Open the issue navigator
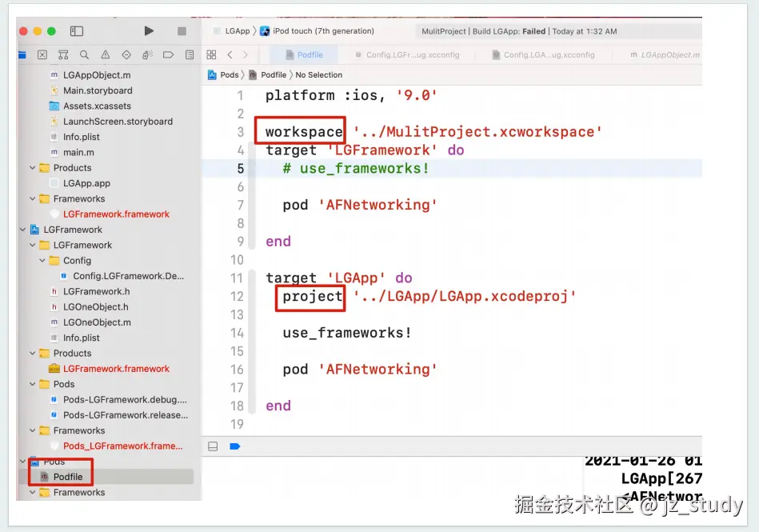The width and height of the screenshot is (759, 532). pos(105,54)
